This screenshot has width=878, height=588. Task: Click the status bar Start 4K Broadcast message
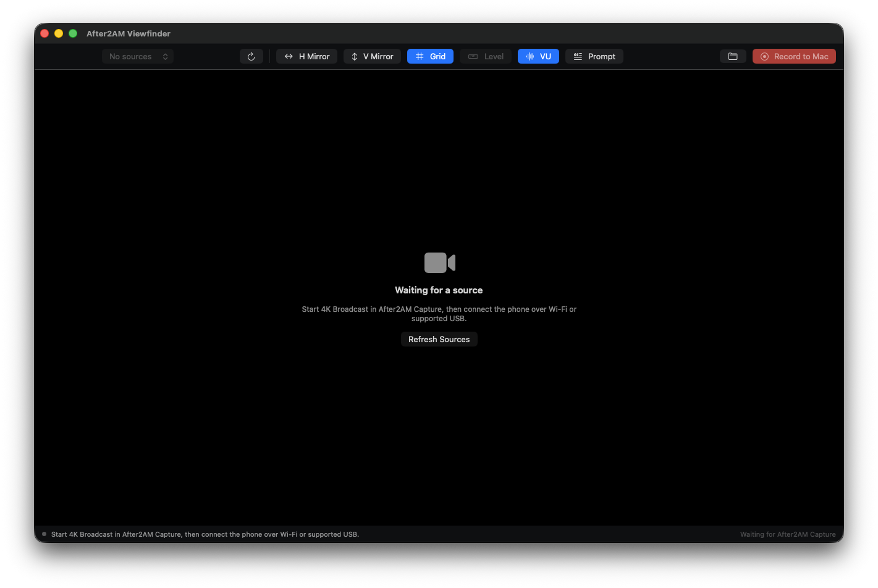click(205, 534)
